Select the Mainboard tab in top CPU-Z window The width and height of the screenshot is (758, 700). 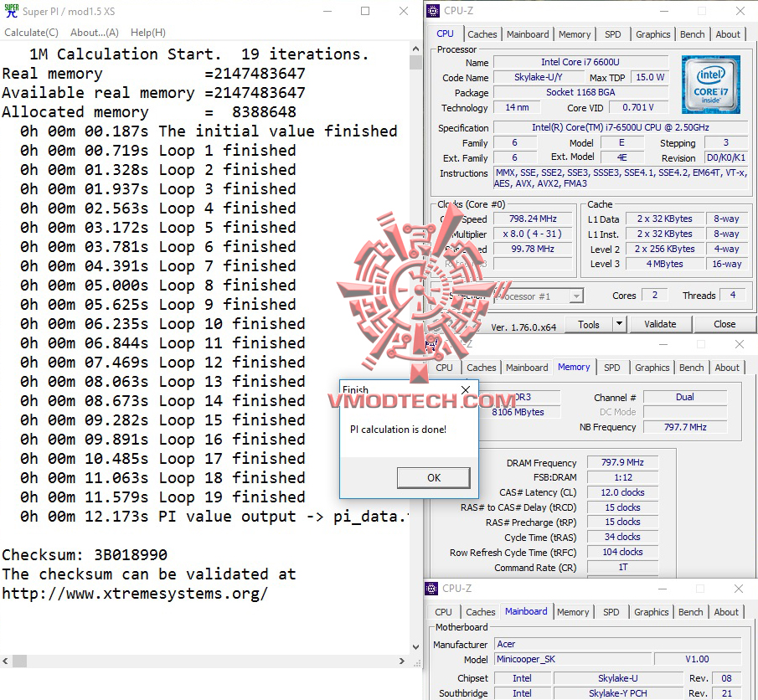(x=528, y=34)
